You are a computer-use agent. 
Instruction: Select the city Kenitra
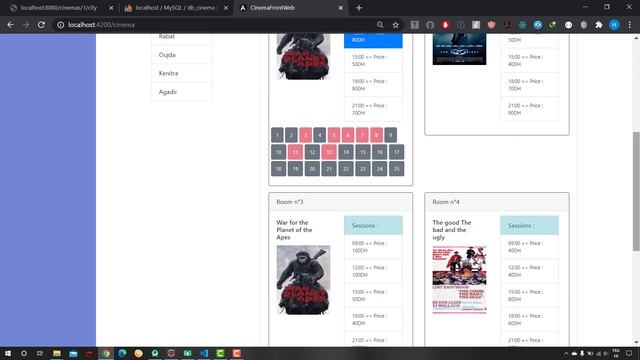[182, 73]
